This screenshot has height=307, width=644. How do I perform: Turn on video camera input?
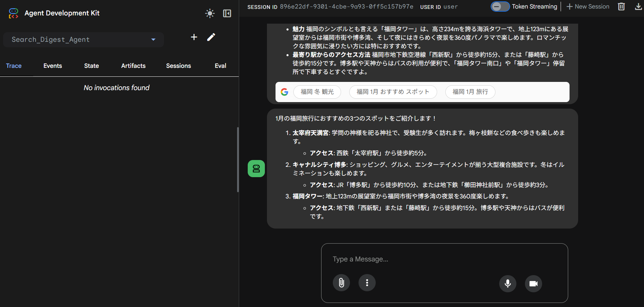coord(534,283)
